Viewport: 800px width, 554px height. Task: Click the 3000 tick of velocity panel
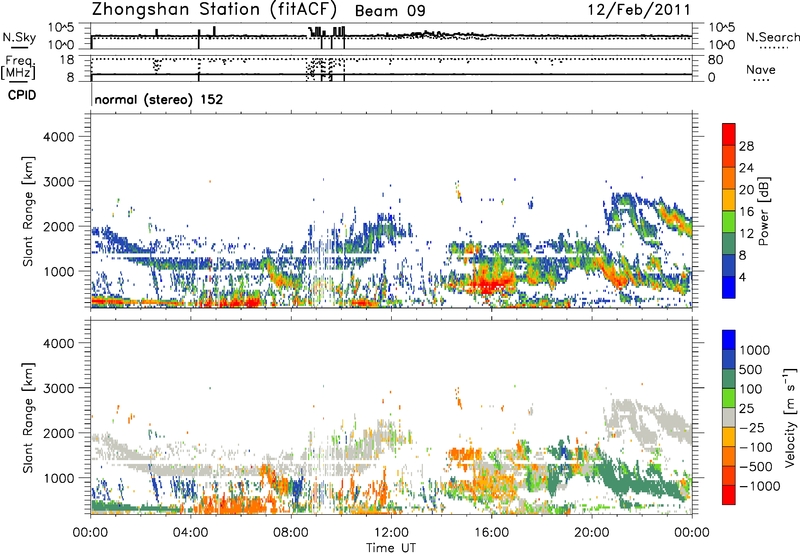58,388
